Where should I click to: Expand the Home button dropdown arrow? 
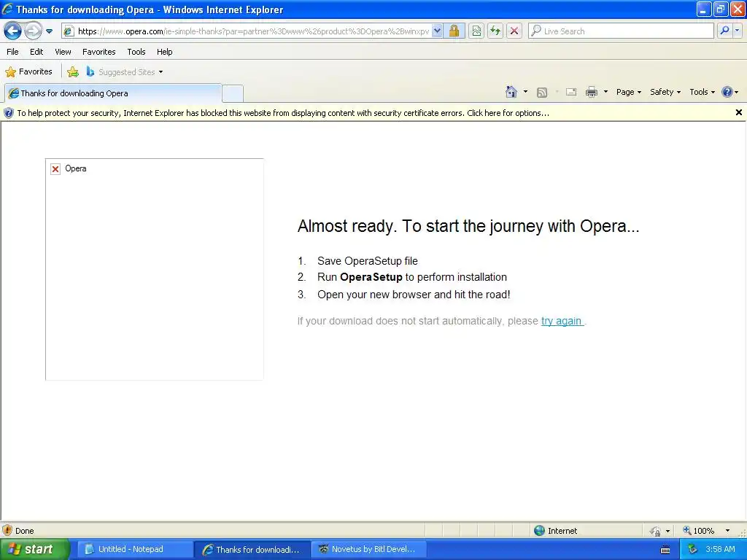(525, 92)
